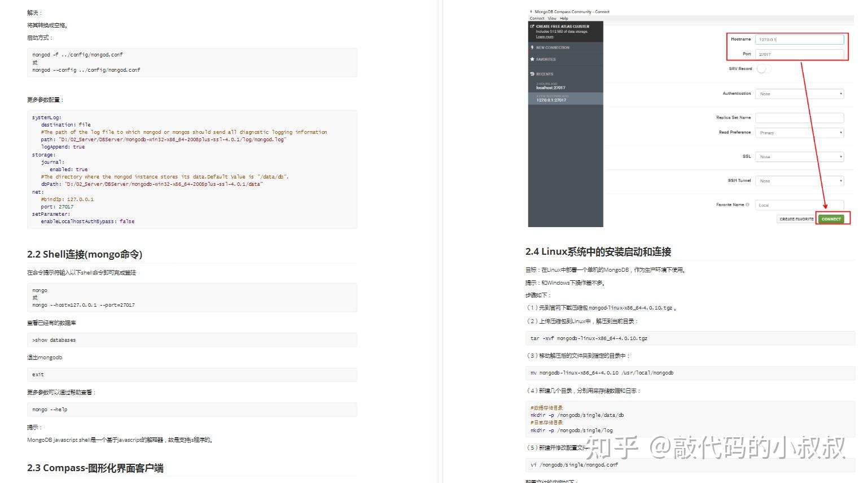Click the Favorite Name input field

tap(799, 205)
